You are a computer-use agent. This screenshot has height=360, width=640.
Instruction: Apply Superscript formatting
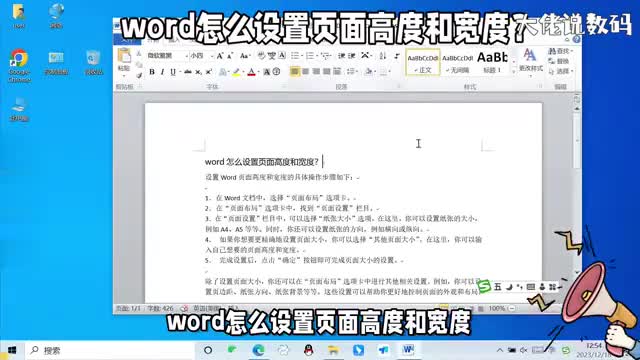tap(209, 72)
